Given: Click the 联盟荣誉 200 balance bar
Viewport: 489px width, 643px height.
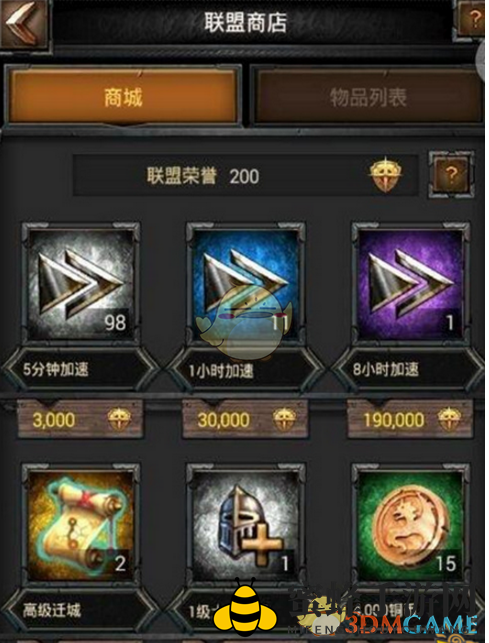Looking at the screenshot, I should [245, 176].
